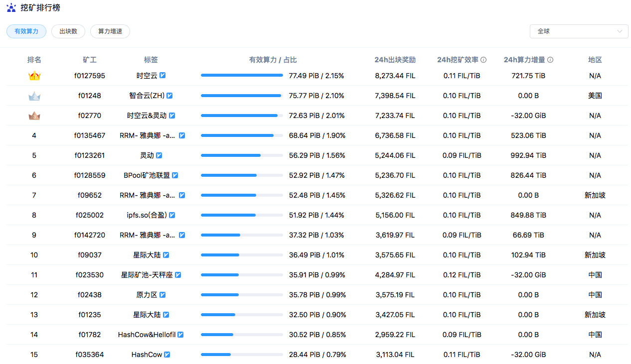The image size is (631, 364).
Task: Click the 有效算力 / 占比 column header
Action: click(272, 59)
